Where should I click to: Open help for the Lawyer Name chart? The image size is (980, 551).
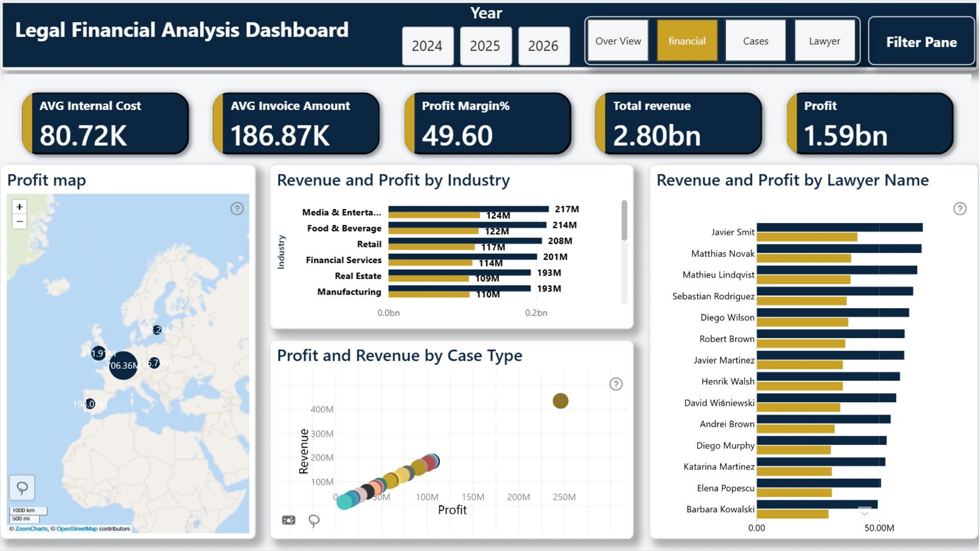pos(960,209)
